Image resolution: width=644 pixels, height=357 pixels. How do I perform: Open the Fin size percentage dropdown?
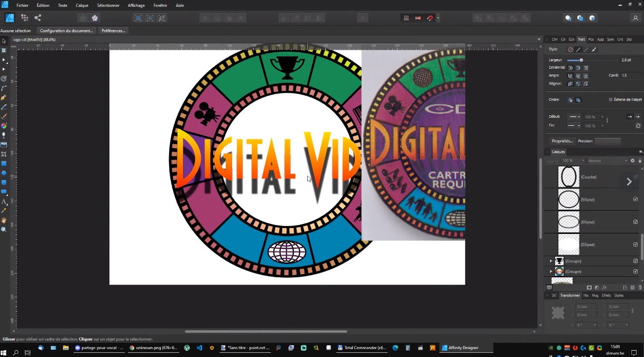tap(594, 126)
